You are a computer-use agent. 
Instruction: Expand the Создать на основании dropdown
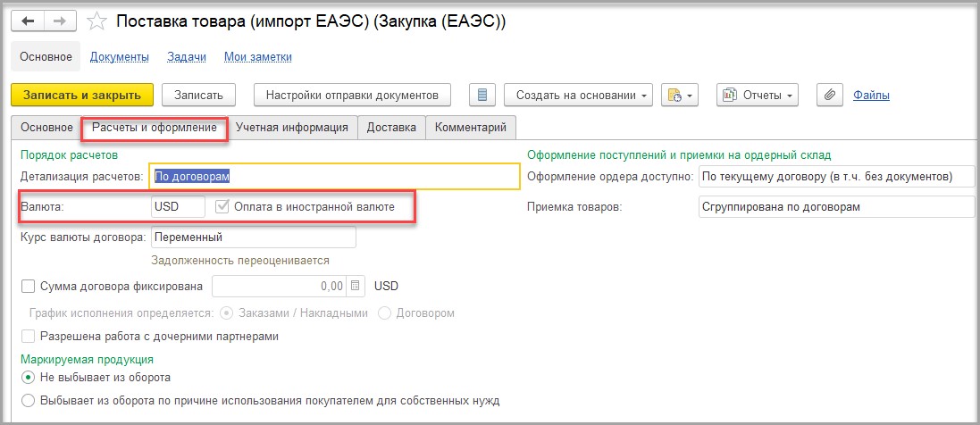click(578, 95)
